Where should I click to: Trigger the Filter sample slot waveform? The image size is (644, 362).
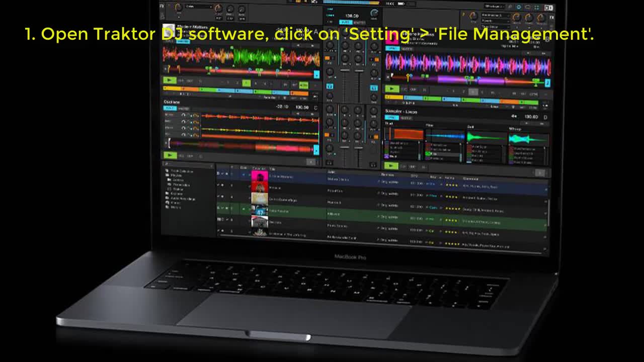click(x=445, y=136)
